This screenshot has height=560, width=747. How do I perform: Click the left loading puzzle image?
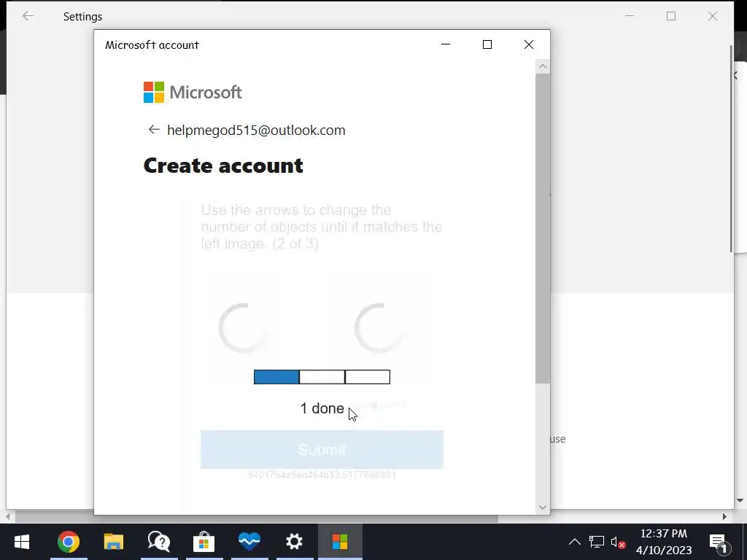(243, 329)
